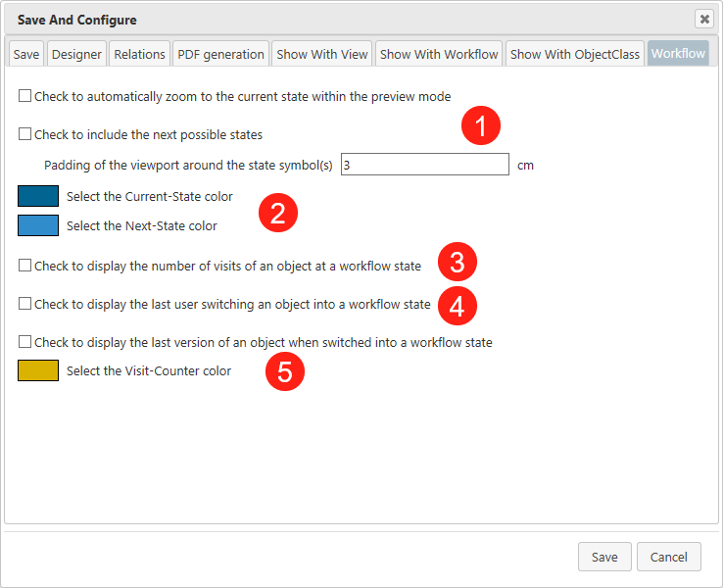
Task: Pick the Current-State color swatch
Action: point(38,196)
